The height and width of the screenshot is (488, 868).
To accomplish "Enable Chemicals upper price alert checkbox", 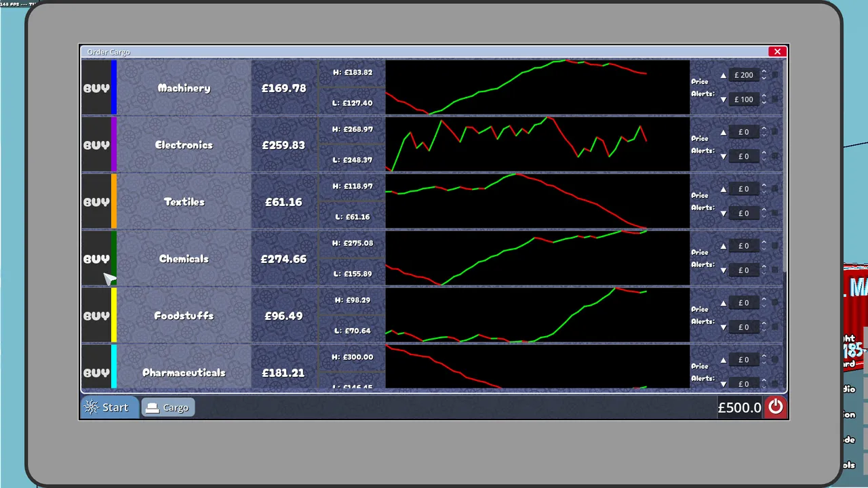I will (x=775, y=246).
